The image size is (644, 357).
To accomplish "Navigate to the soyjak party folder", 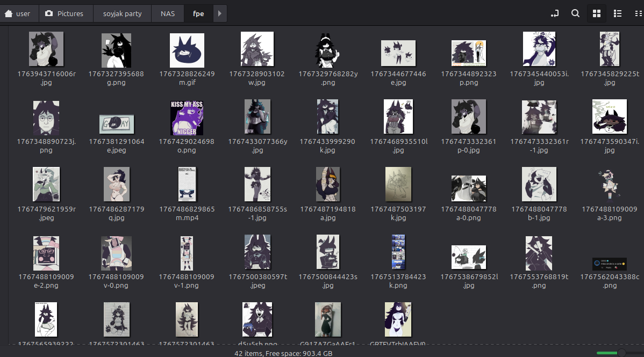I will point(122,13).
